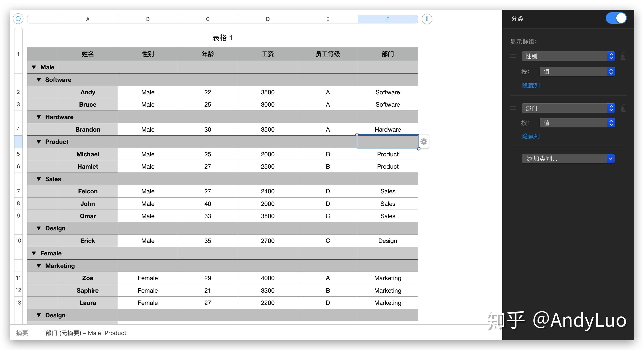Select the 部门 header cell in the table
The image size is (644, 350).
388,54
